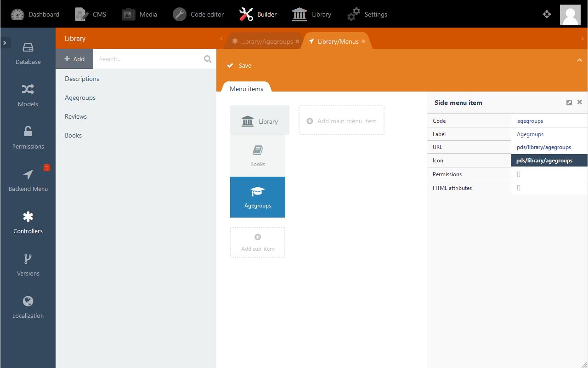Open the Versions section
588x368 pixels.
pyautogui.click(x=28, y=265)
